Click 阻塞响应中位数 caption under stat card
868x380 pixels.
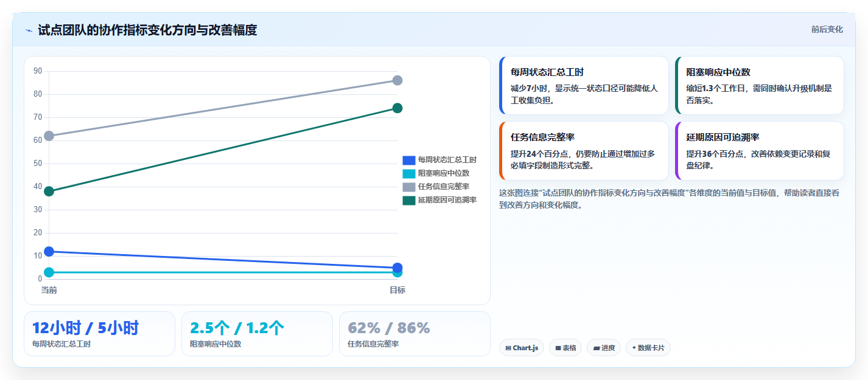coord(215,344)
